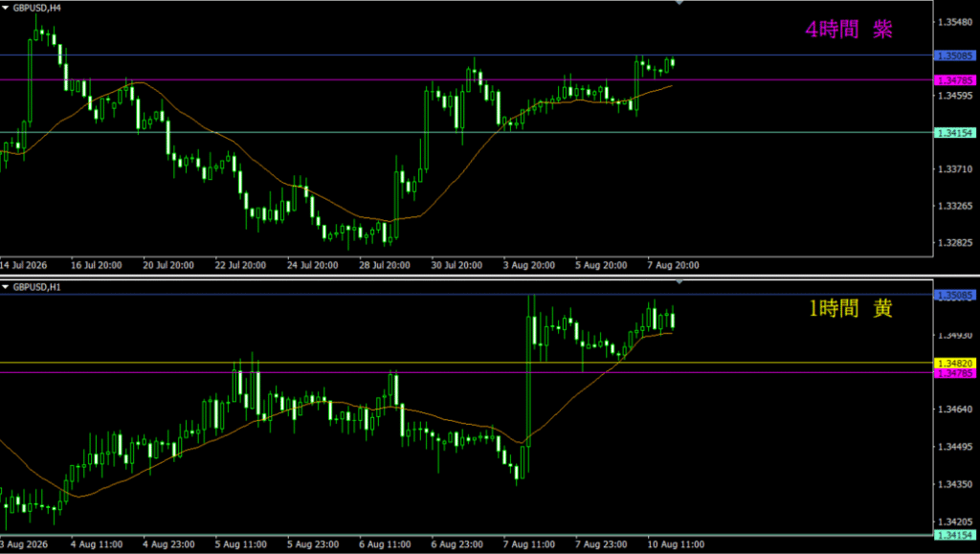Click the '30 Jul 20:00' time axis label
The width and height of the screenshot is (980, 554).
(x=457, y=265)
